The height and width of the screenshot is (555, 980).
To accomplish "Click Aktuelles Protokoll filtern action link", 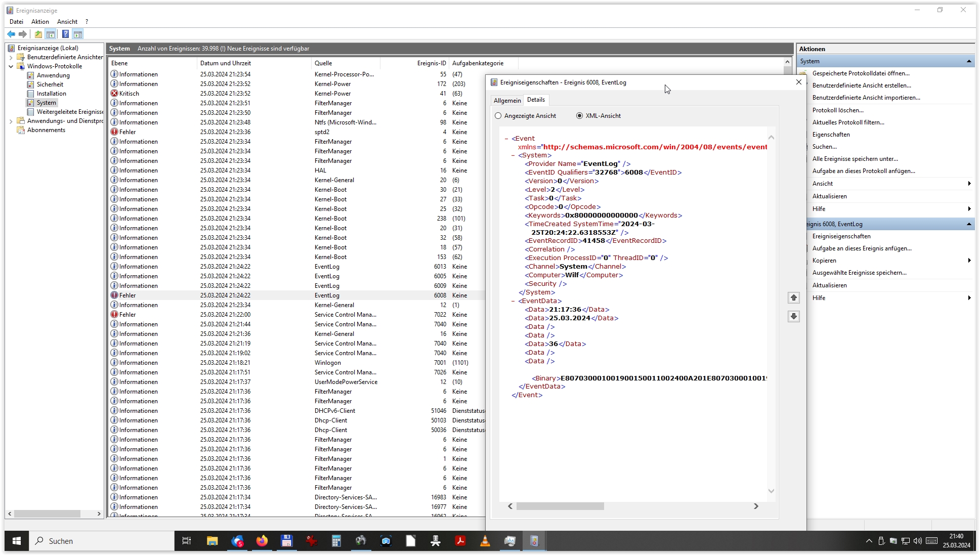I will [848, 122].
